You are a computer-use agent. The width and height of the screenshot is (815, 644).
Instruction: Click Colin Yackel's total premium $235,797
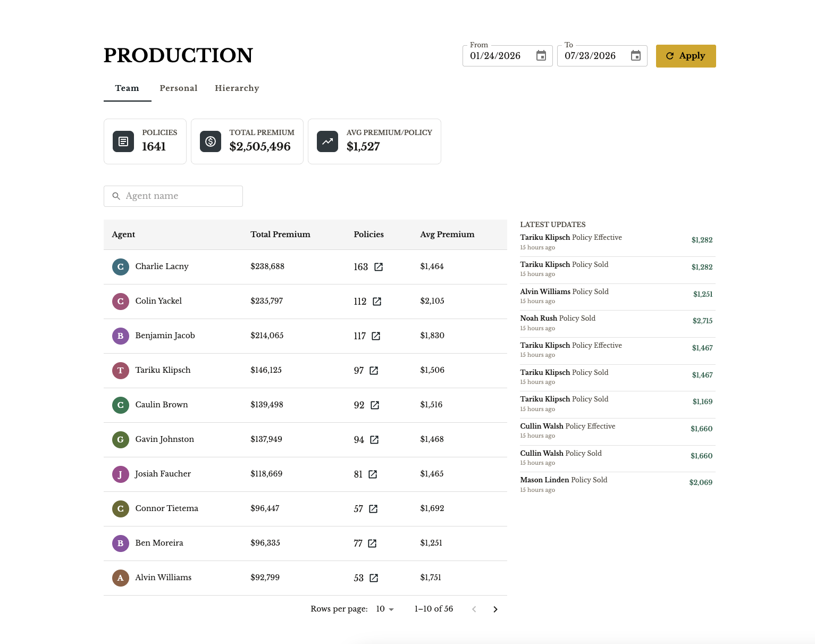tap(267, 301)
